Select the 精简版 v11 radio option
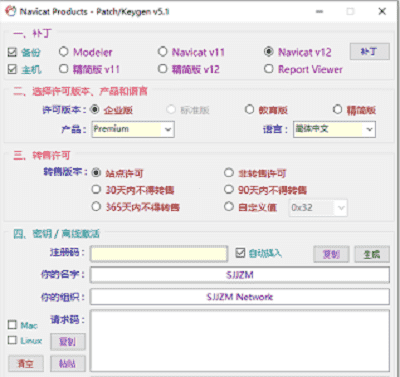400x377 pixels. [63, 69]
